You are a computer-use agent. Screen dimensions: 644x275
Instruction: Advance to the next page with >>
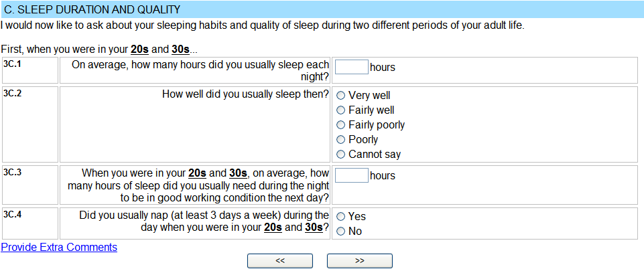click(360, 261)
